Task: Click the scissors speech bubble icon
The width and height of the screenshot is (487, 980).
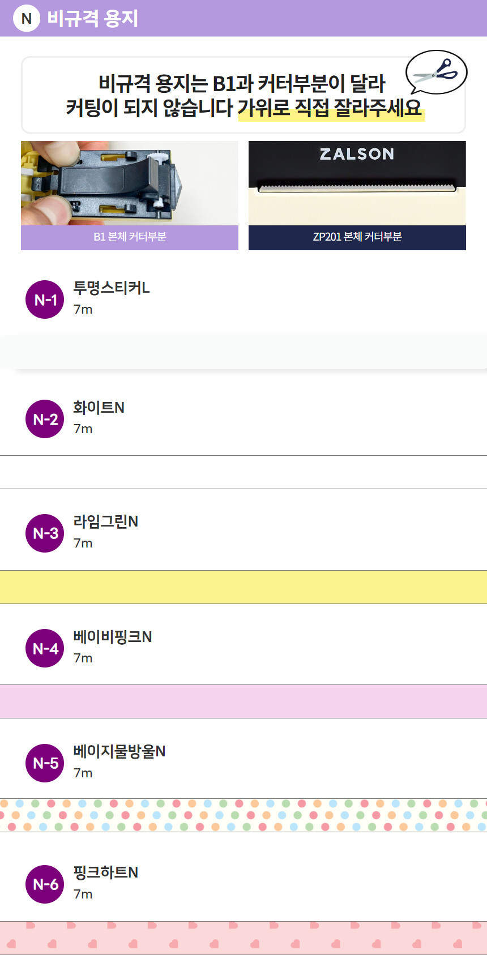Action: click(436, 72)
